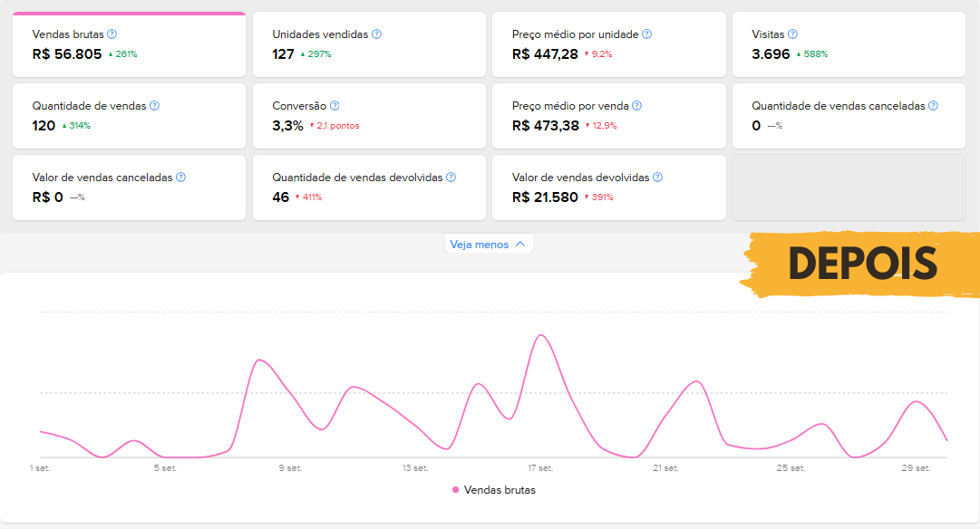Screen dimensions: 980x529
Task: Click the Conversão help icon
Action: 335,106
